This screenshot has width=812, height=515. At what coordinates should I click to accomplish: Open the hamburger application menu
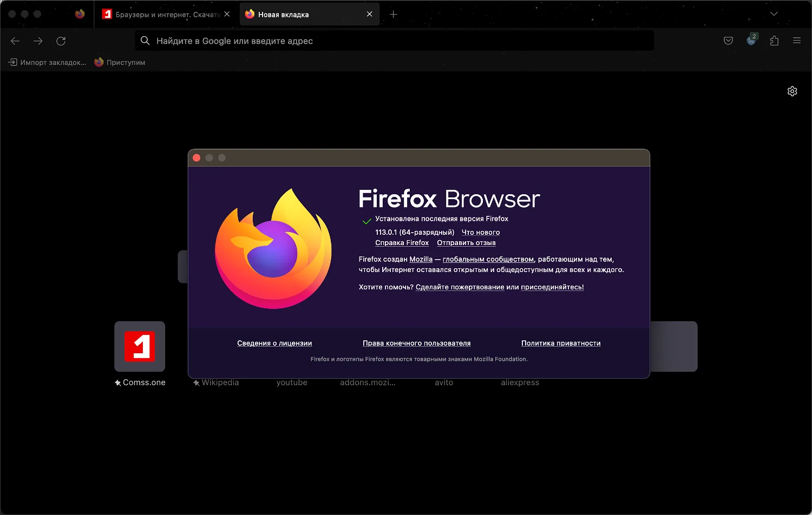(797, 41)
